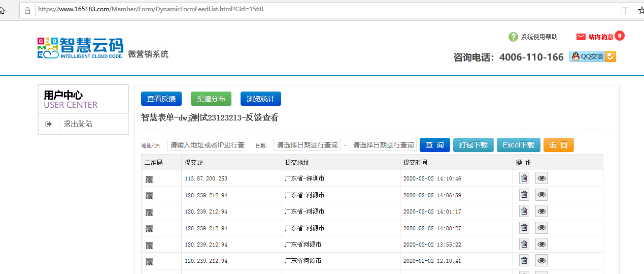Open 浏览统计 tab
Image resolution: width=644 pixels, height=274 pixels.
[260, 99]
